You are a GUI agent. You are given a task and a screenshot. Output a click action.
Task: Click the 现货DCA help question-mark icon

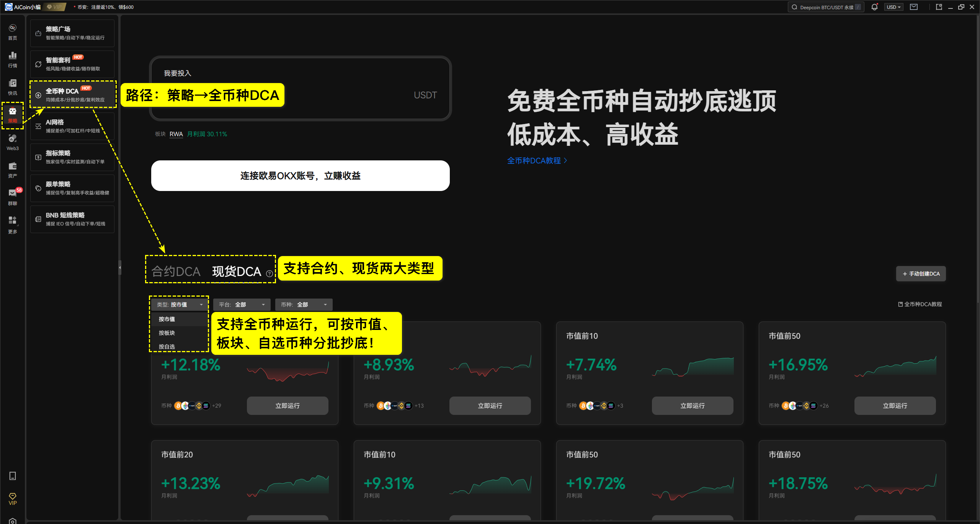269,274
